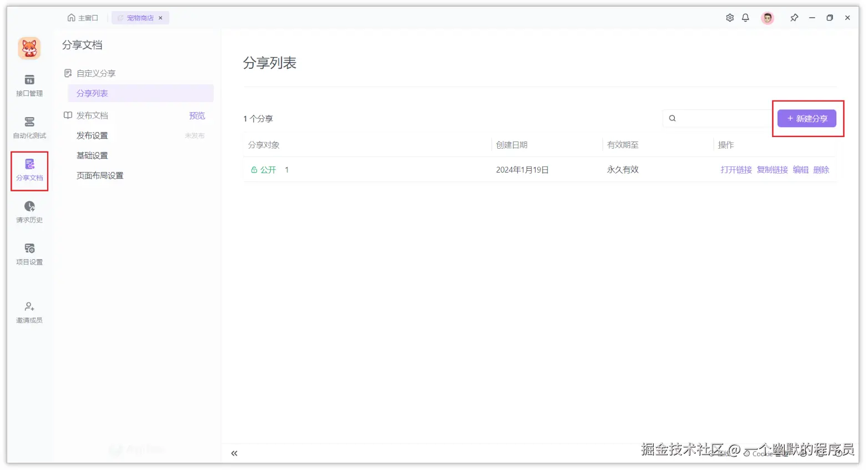
Task: Toggle the pin-window icon
Action: coord(794,17)
